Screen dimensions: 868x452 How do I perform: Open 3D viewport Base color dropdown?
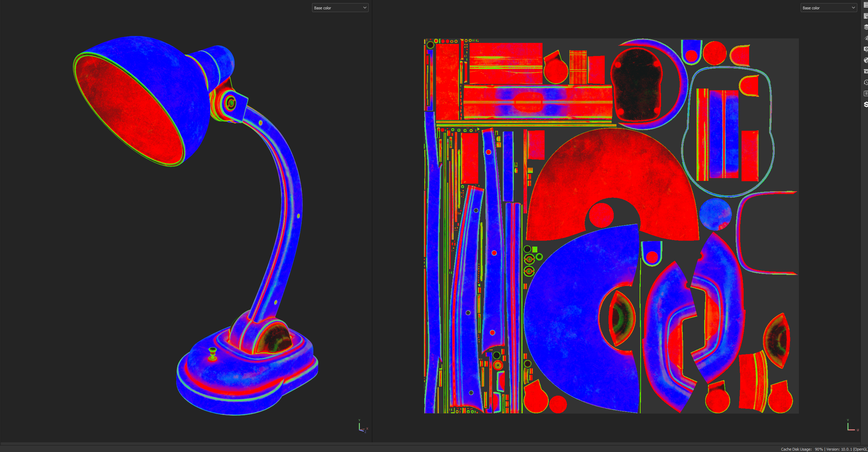click(x=340, y=8)
